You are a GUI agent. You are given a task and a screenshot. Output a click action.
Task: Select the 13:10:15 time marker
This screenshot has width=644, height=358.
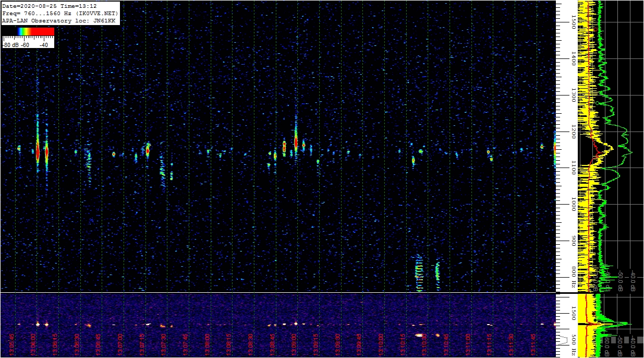[x=403, y=344]
